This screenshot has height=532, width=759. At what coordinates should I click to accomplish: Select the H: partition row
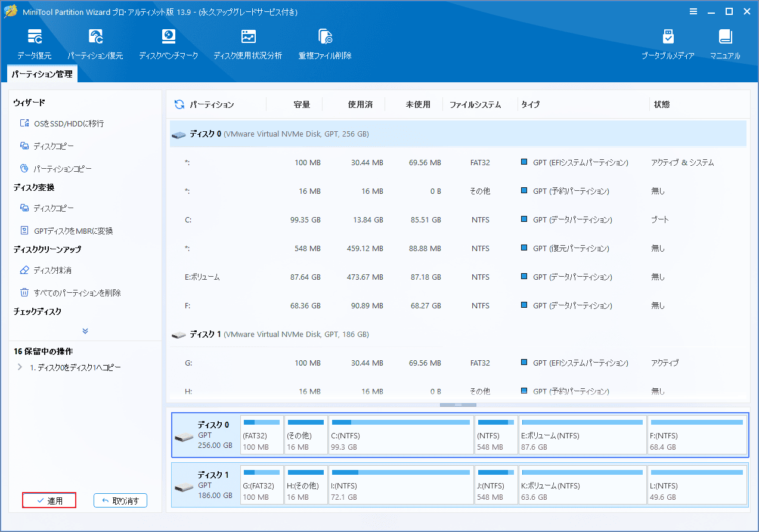point(458,391)
